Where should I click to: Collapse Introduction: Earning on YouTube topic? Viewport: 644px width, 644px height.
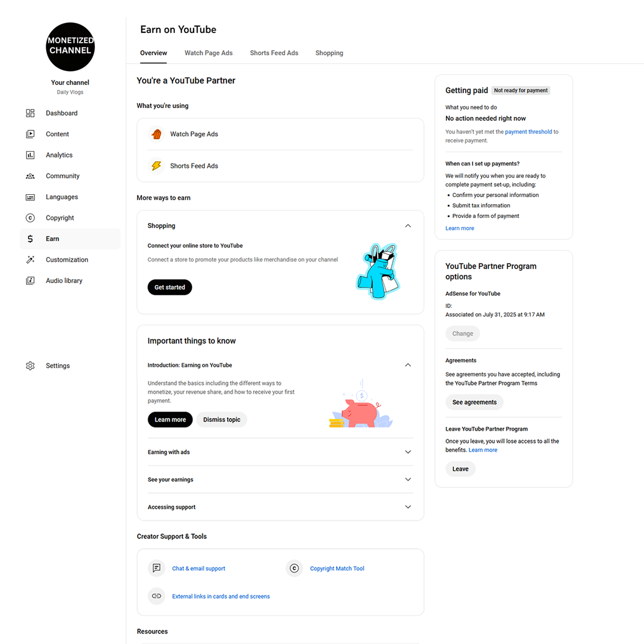coord(408,365)
